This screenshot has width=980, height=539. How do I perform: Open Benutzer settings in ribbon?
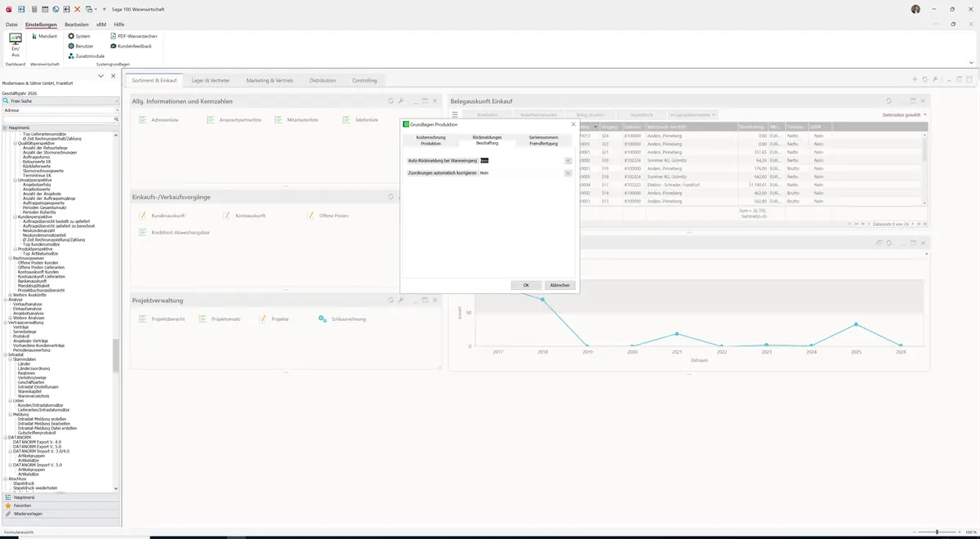click(80, 46)
